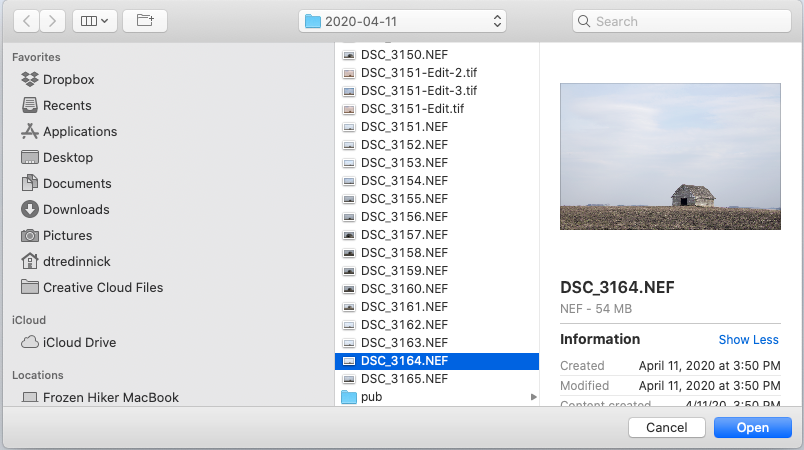Select Frozen Hiker MacBook location
The width and height of the screenshot is (804, 450).
pos(100,398)
